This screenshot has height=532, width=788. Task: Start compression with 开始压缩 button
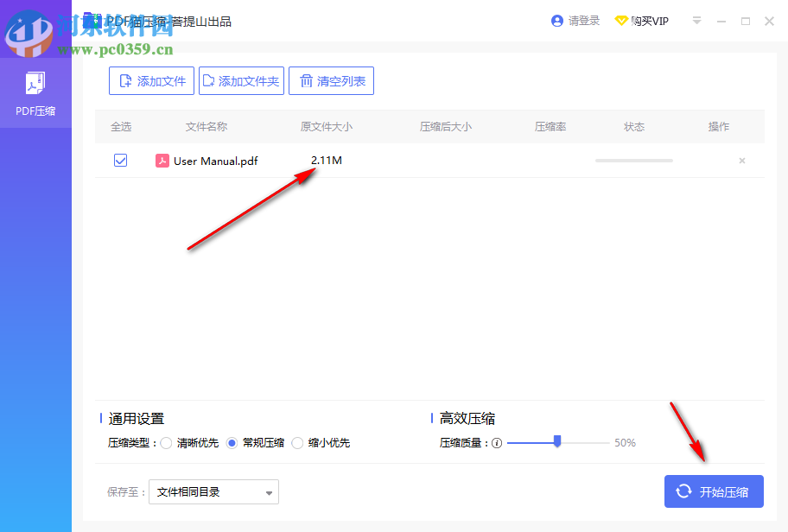tap(714, 491)
